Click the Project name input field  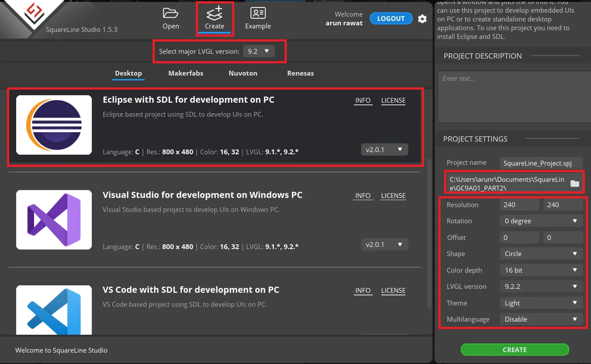tap(541, 163)
